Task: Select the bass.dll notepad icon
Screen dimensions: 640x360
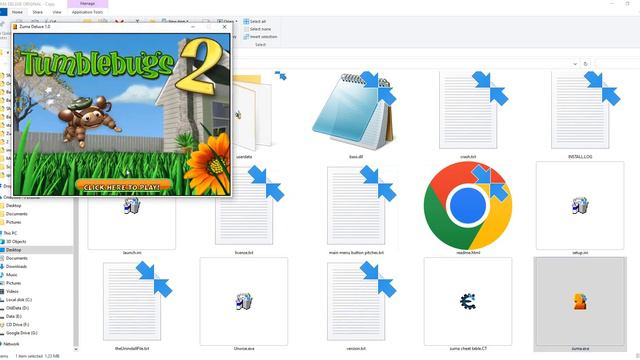Action: [x=354, y=111]
